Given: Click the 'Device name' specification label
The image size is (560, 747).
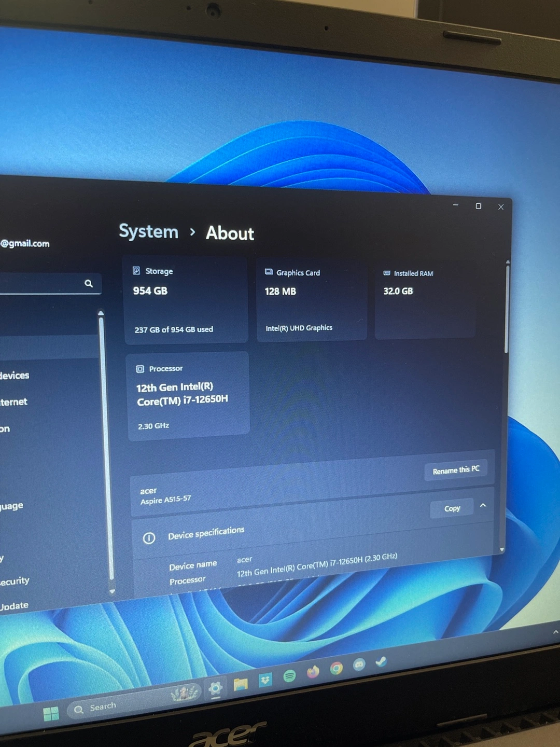Looking at the screenshot, I should [193, 565].
